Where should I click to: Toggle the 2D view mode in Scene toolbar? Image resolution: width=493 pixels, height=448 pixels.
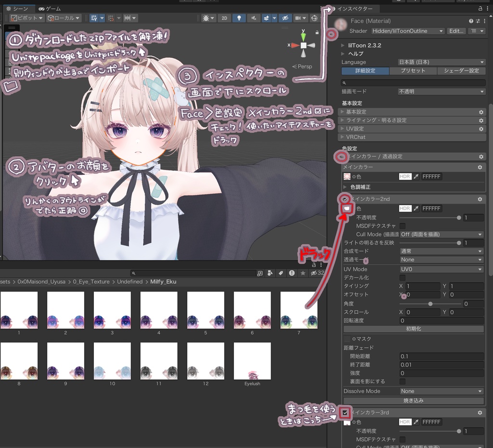click(x=224, y=18)
